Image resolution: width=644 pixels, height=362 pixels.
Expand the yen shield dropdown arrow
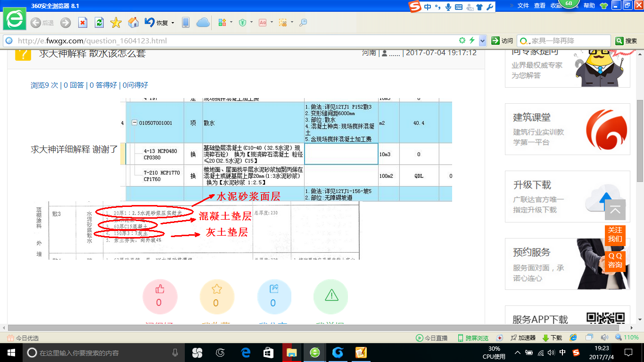(x=251, y=23)
